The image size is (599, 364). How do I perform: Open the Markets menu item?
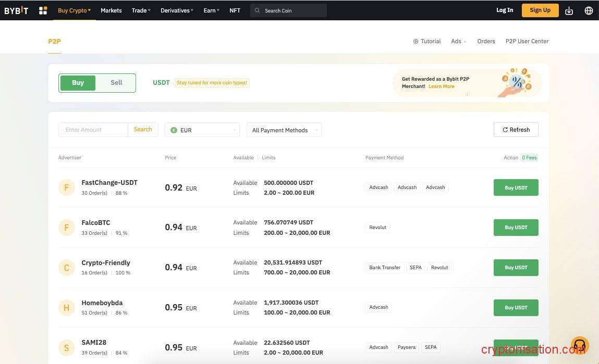(x=111, y=10)
